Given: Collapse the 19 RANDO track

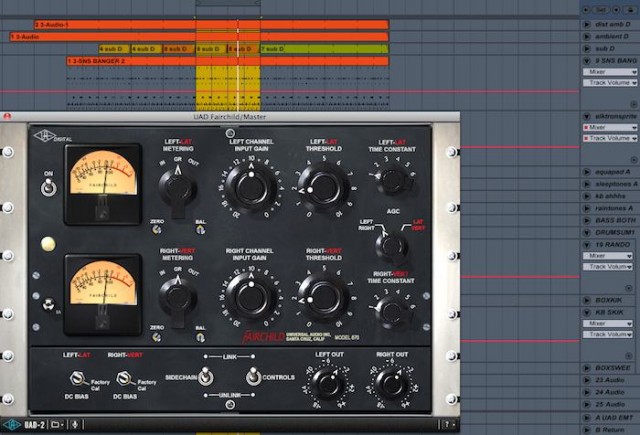Looking at the screenshot, I should point(586,244).
